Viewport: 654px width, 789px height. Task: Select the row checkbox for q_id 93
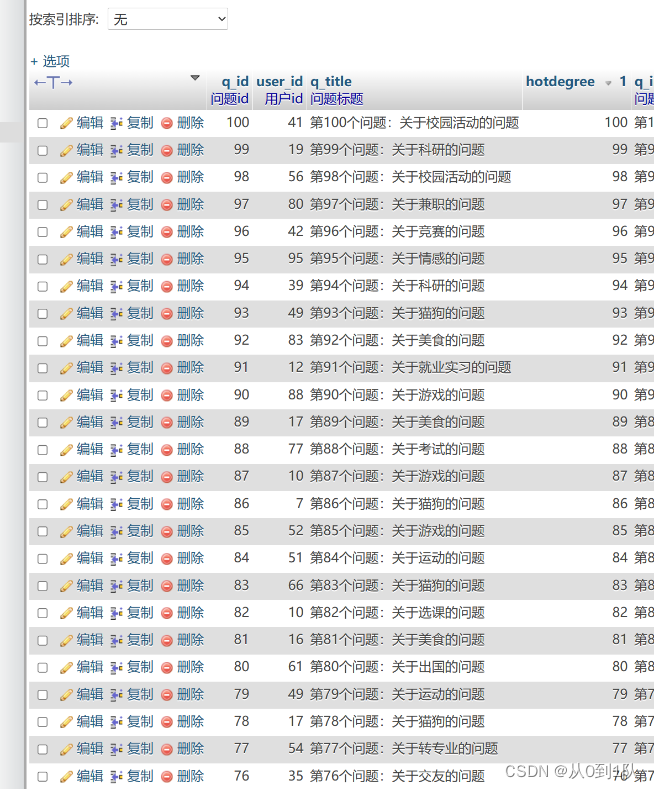coord(43,313)
